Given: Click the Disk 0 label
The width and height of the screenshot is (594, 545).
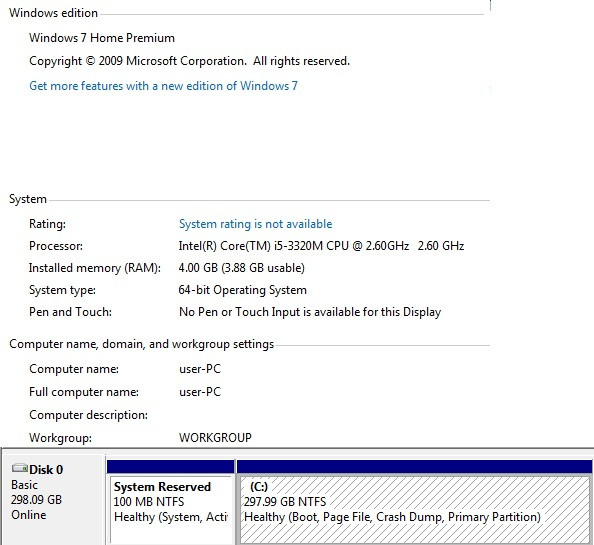Looking at the screenshot, I should pyautogui.click(x=46, y=470).
